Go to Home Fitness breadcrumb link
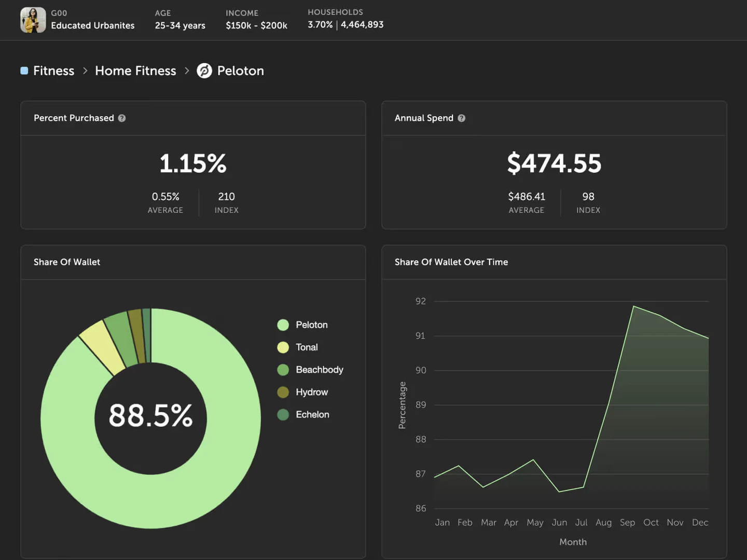Screen dimensions: 747x560 click(x=135, y=71)
